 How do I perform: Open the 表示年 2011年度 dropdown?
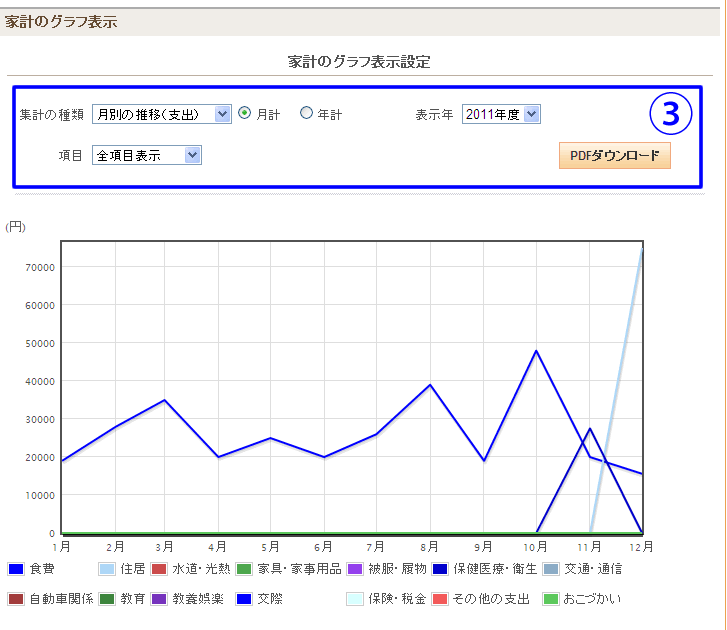501,114
